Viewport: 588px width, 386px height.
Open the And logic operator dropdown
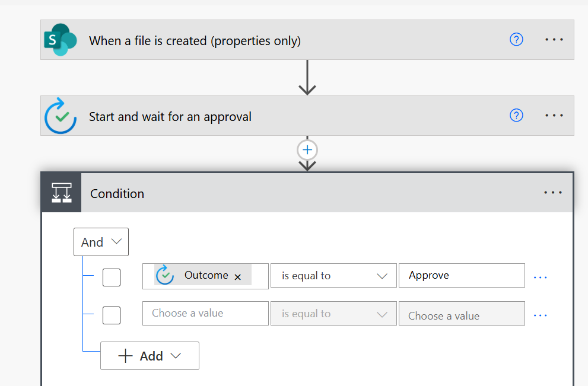[101, 242]
